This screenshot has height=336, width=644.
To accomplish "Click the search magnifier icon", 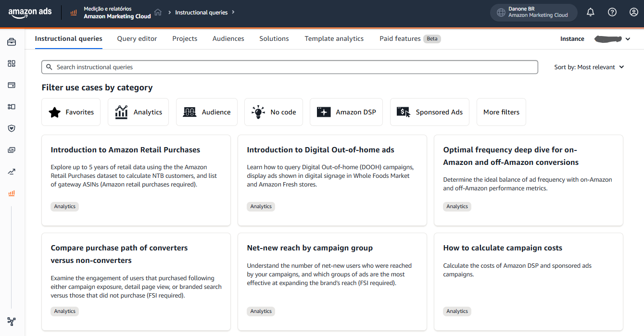I will [x=49, y=67].
